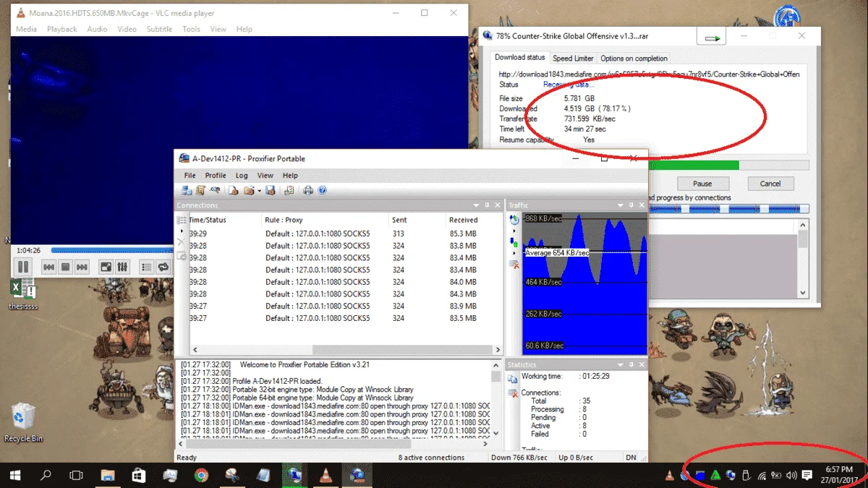Image resolution: width=868 pixels, height=488 pixels.
Task: Open VLC Help menu
Action: [x=244, y=29]
